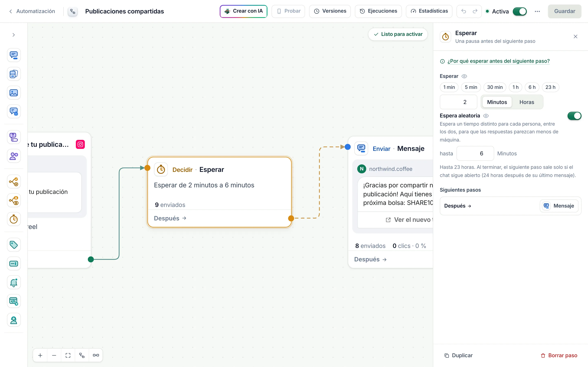Click eye icon beside Esperar label
Image resolution: width=588 pixels, height=367 pixels.
coord(464,76)
